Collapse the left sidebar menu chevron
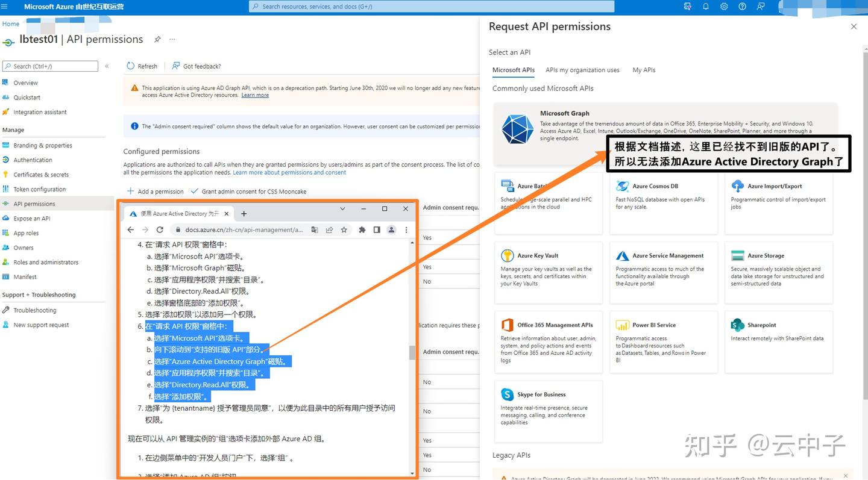Viewport: 868px width, 480px height. [x=107, y=66]
